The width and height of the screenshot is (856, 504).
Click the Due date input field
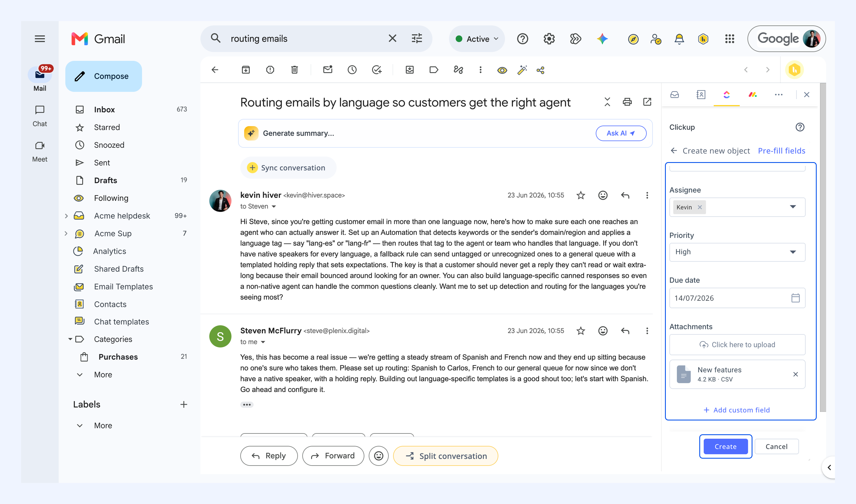pos(737,298)
